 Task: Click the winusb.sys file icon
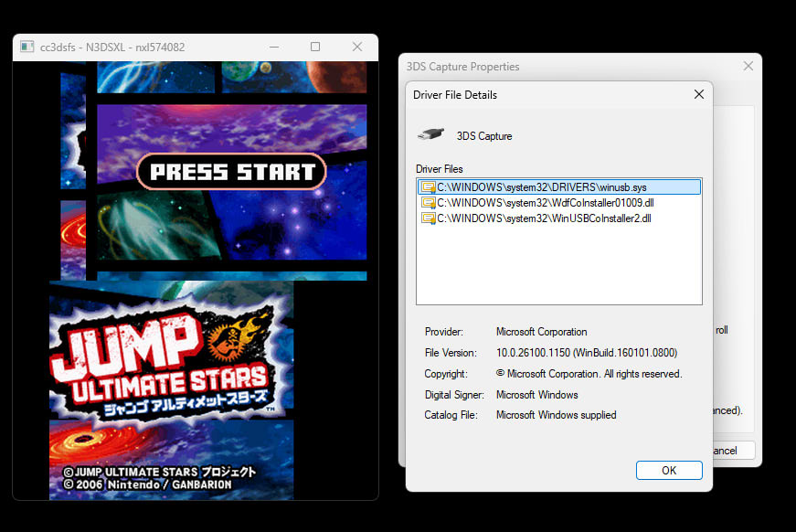[429, 187]
